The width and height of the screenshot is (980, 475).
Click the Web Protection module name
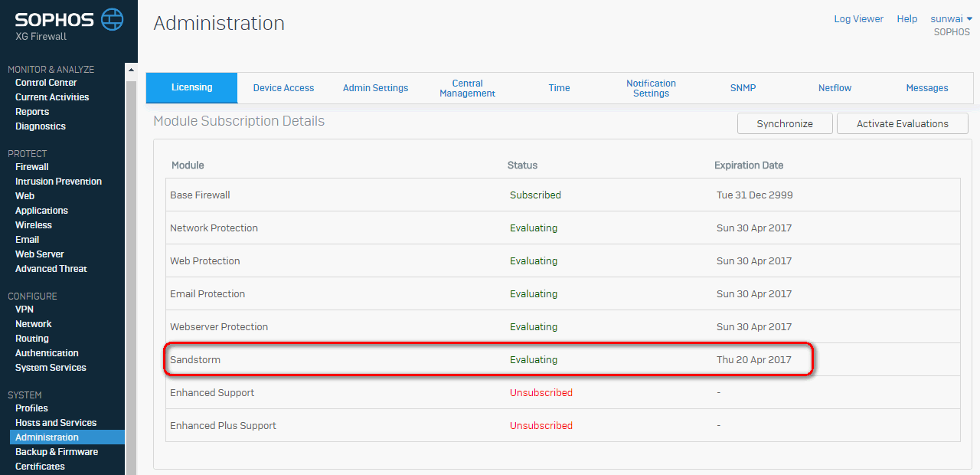tap(205, 261)
